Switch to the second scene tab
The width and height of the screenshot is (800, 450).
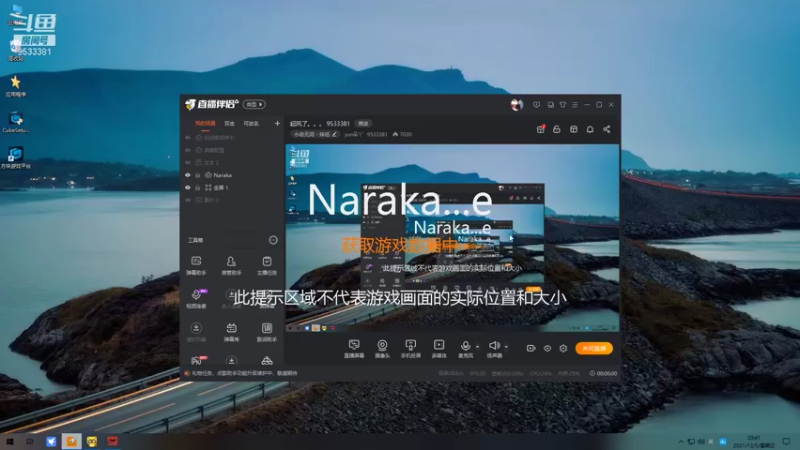230,123
